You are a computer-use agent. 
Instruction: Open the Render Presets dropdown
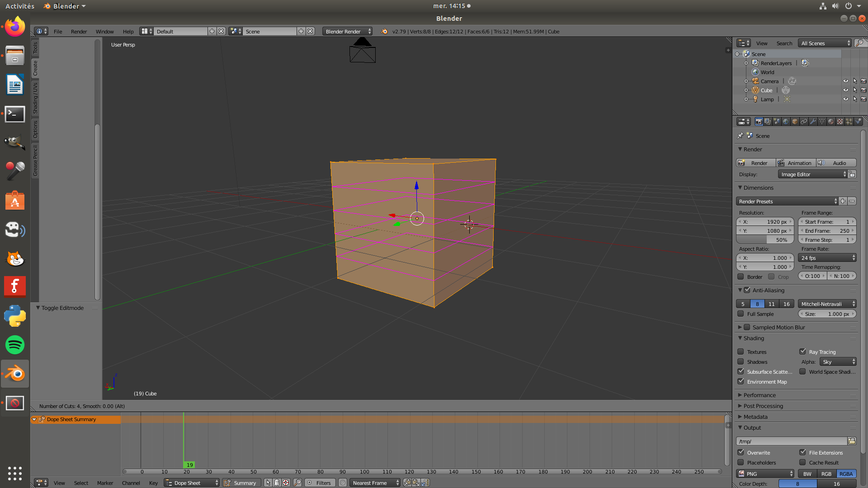click(x=787, y=201)
